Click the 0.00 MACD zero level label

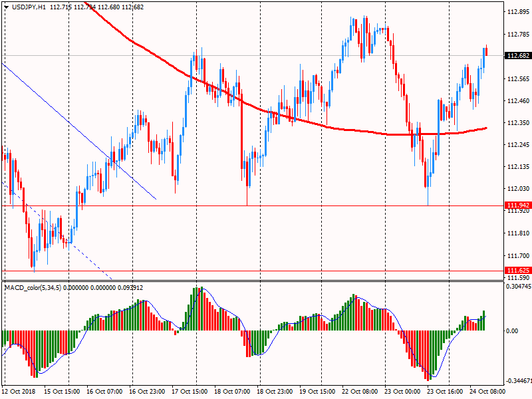pos(512,331)
